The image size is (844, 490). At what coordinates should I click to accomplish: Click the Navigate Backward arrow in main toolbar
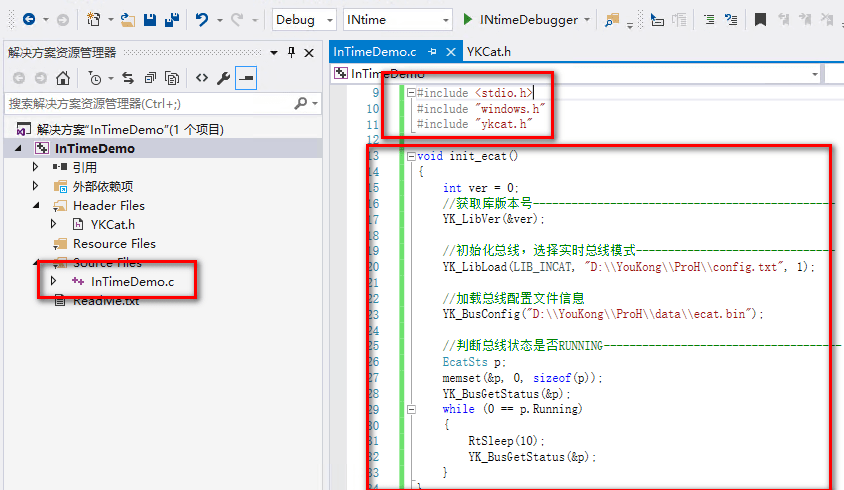[x=29, y=20]
